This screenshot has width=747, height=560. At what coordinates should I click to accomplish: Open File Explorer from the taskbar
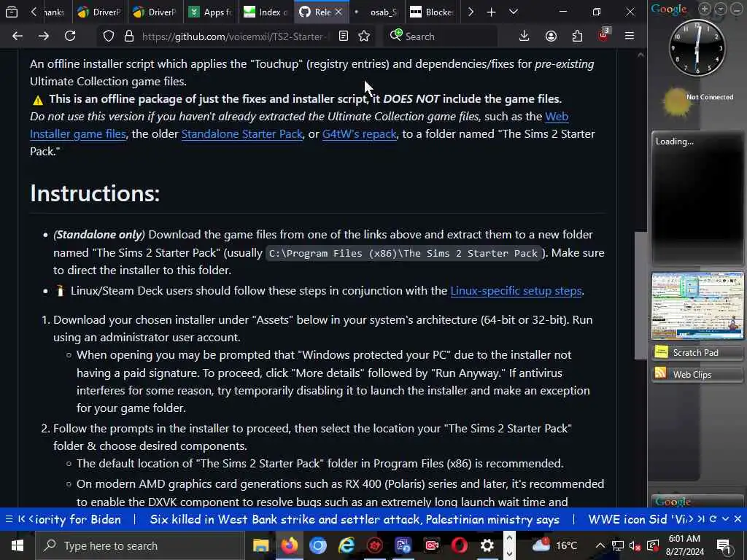260,545
